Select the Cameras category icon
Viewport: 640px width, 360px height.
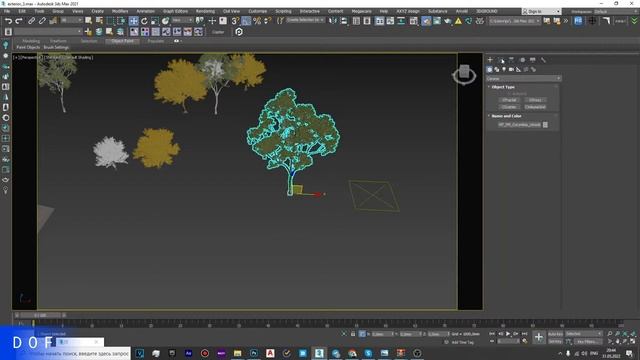tap(511, 69)
